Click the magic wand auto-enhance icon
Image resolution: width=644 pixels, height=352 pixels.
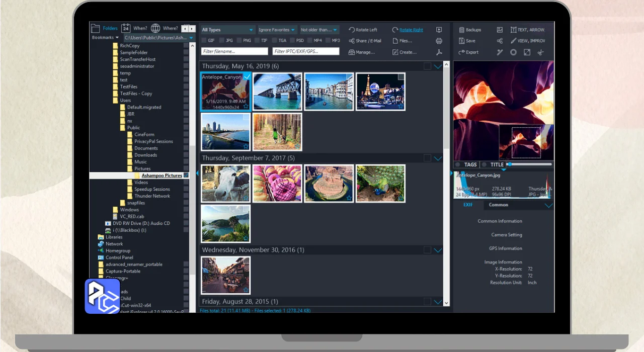[x=500, y=52]
